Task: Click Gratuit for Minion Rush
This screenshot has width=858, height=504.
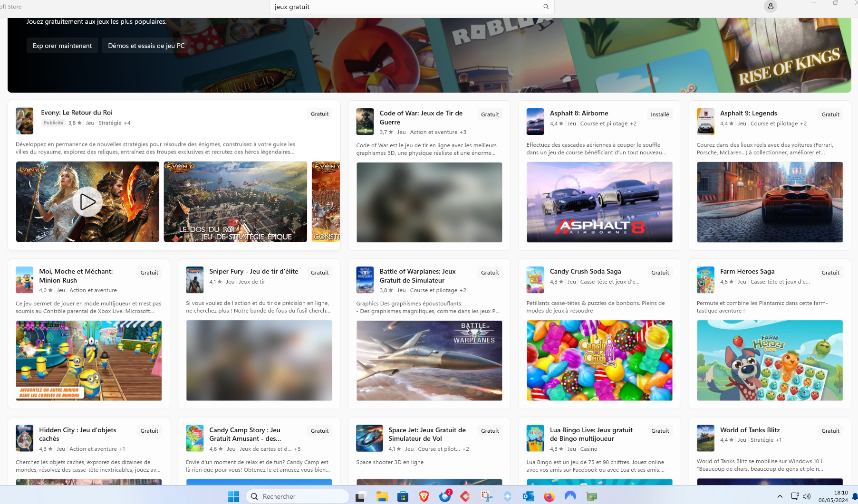Action: click(149, 273)
